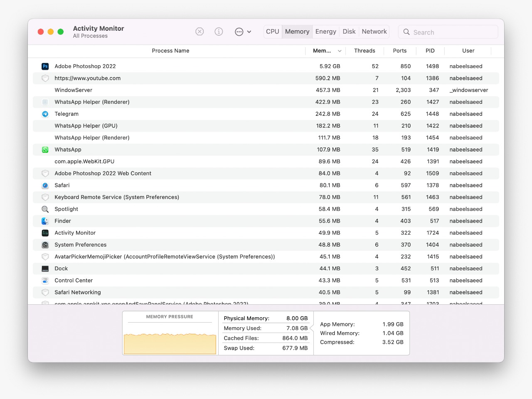The height and width of the screenshot is (399, 532).
Task: Open the process info (i) toolbar icon
Action: 219,32
